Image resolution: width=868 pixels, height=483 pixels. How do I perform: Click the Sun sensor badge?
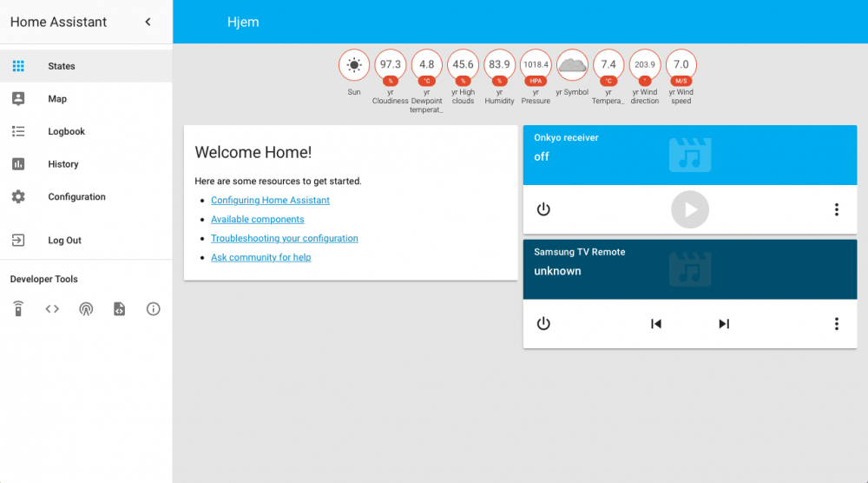tap(354, 65)
